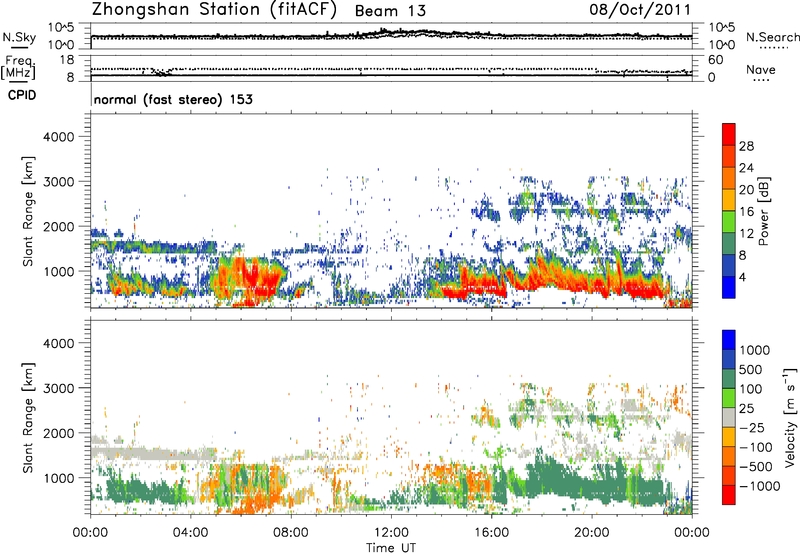This screenshot has width=800, height=554.
Task: Click the normal (fast stereo) 153 text
Action: [173, 99]
